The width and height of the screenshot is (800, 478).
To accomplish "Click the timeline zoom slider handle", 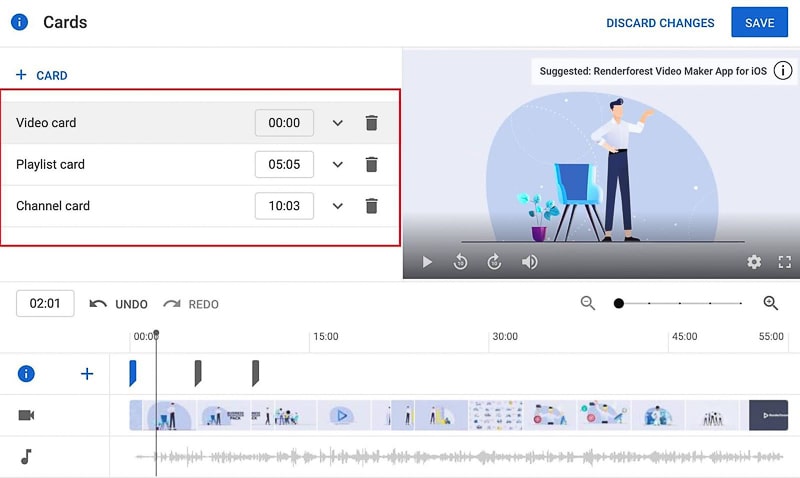I will pos(618,304).
